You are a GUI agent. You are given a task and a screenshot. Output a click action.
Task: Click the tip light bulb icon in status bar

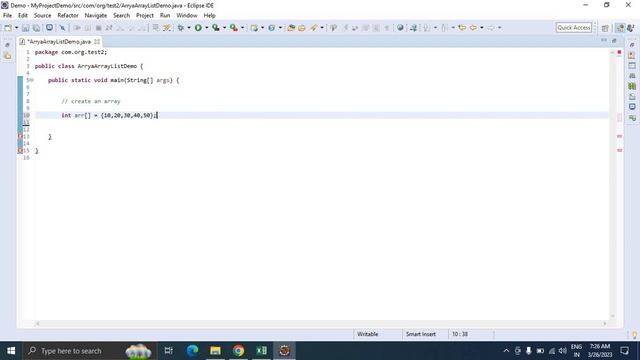click(634, 335)
